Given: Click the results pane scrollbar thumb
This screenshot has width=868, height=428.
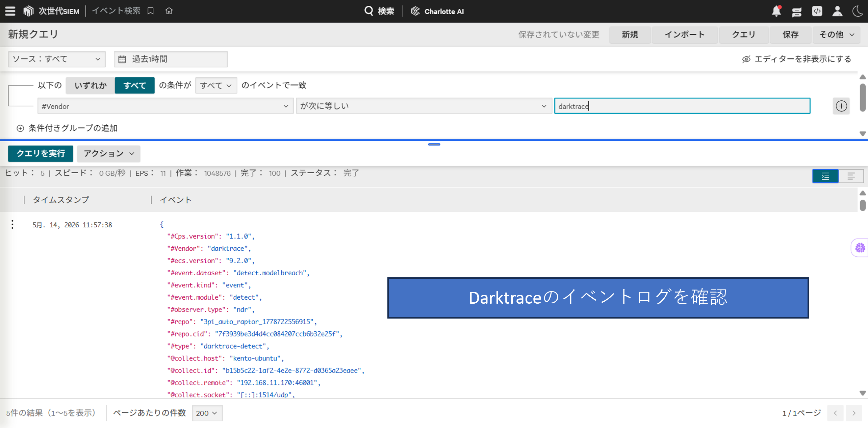Looking at the screenshot, I should pos(863,205).
